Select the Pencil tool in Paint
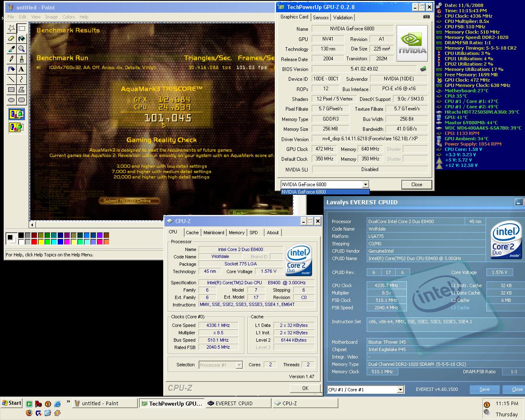This screenshot has width=525, height=420. pos(11,59)
